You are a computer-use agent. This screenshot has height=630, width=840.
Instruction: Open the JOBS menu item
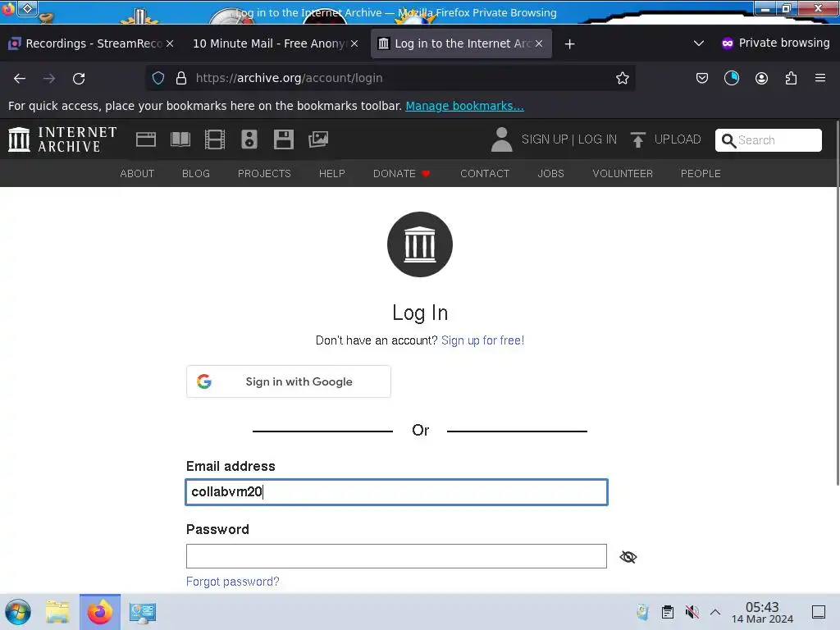click(x=550, y=174)
